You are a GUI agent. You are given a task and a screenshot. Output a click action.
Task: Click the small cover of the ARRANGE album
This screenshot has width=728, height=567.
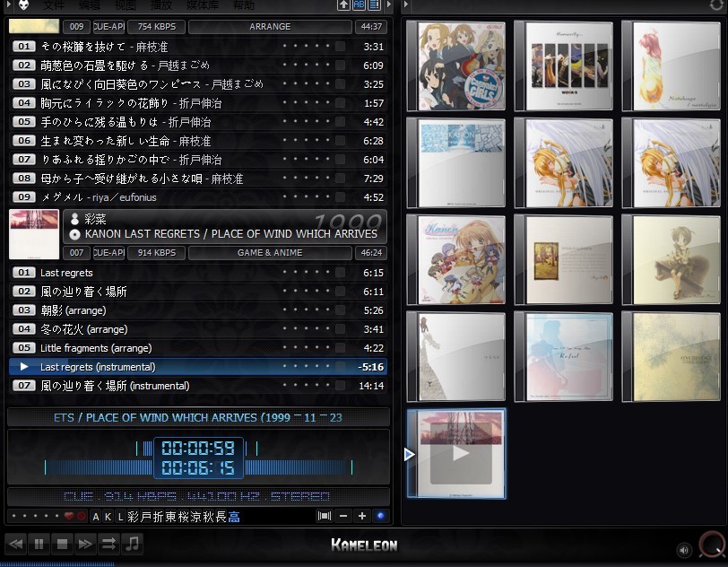[x=34, y=26]
